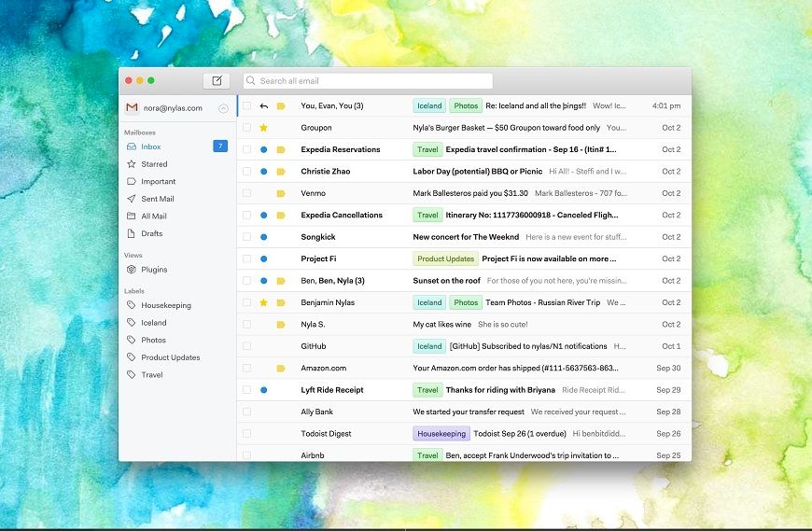Viewport: 812px width, 531px height.
Task: Open "We started your transfer request" email
Action: coord(465,412)
